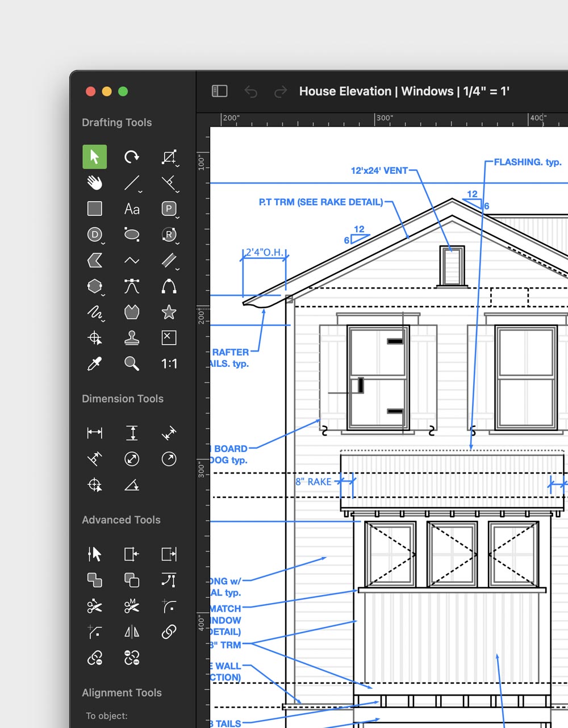Click the Undo arrow in the toolbar

pos(250,91)
